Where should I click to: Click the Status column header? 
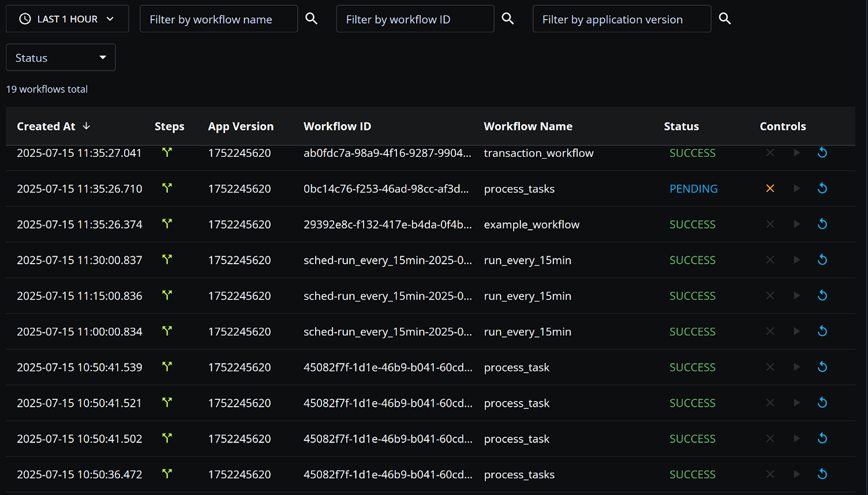(x=681, y=126)
